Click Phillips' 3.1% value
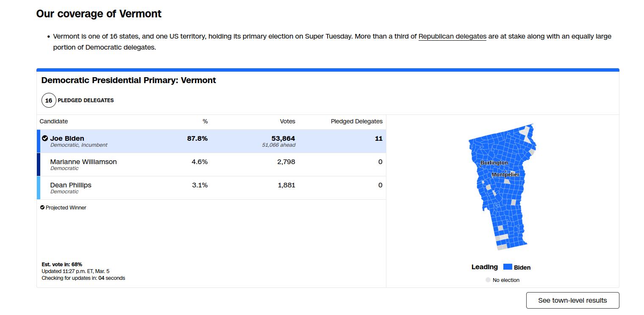This screenshot has height=315, width=644. (200, 185)
